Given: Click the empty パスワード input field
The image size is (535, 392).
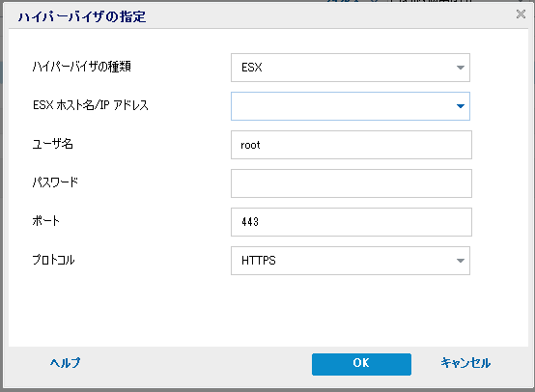Looking at the screenshot, I should (352, 183).
